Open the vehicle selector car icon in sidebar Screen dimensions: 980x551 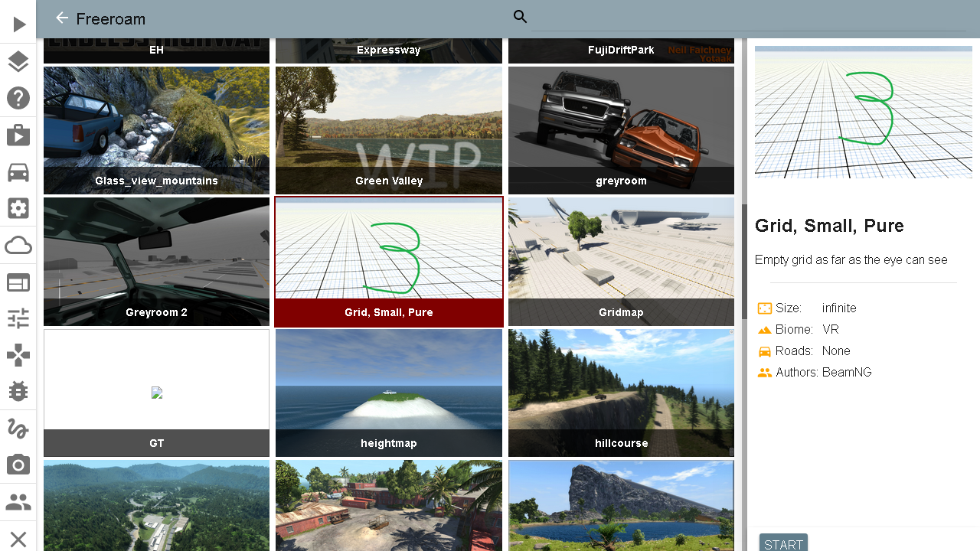tap(18, 172)
